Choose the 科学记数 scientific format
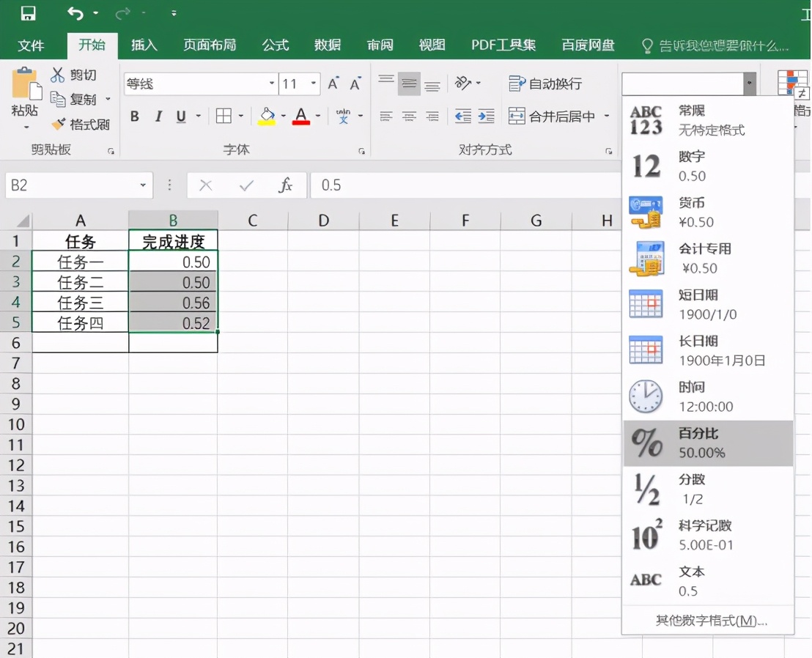The width and height of the screenshot is (812, 658). [708, 536]
